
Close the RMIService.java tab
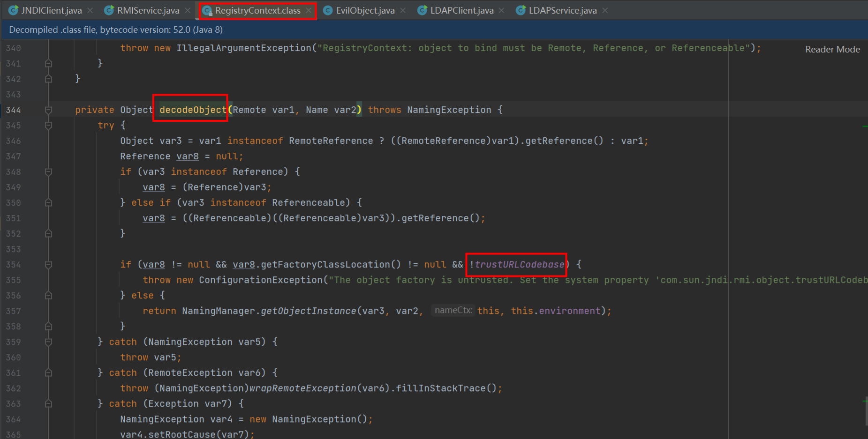pos(188,10)
